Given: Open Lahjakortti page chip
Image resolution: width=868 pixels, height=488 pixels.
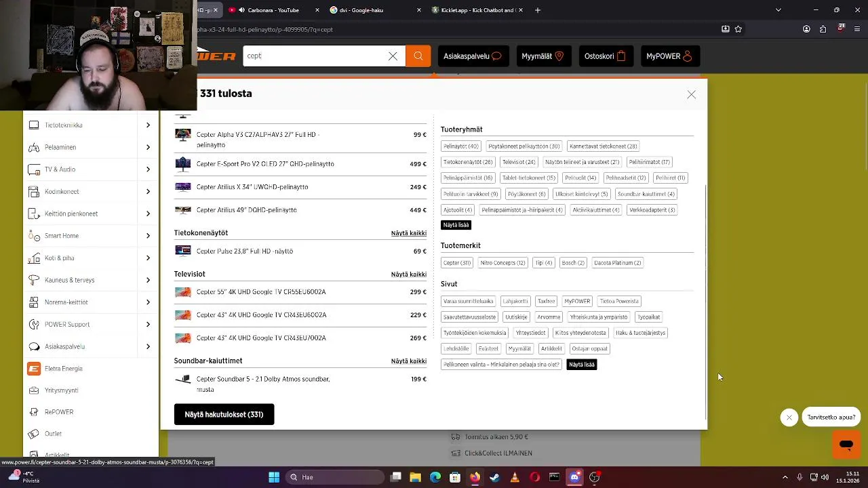Looking at the screenshot, I should click(x=515, y=302).
